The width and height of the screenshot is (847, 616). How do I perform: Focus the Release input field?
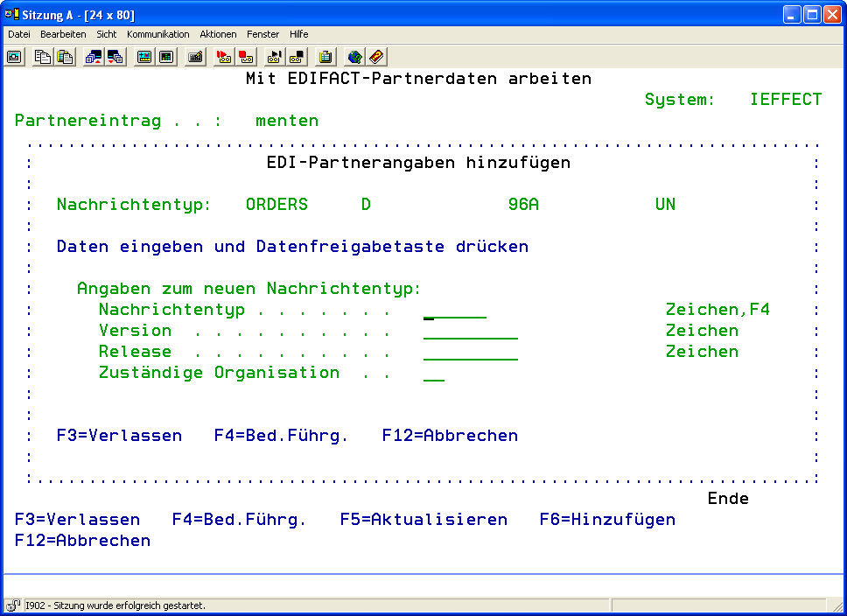470,353
